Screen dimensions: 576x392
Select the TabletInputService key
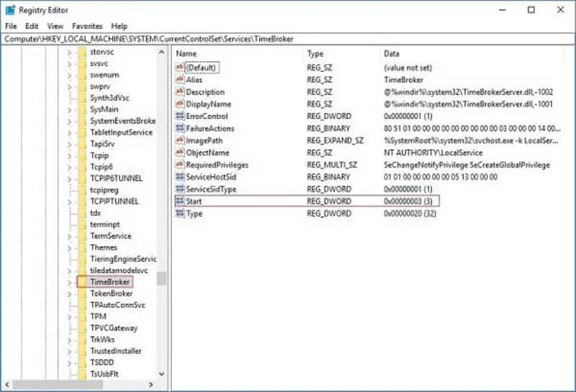point(121,132)
